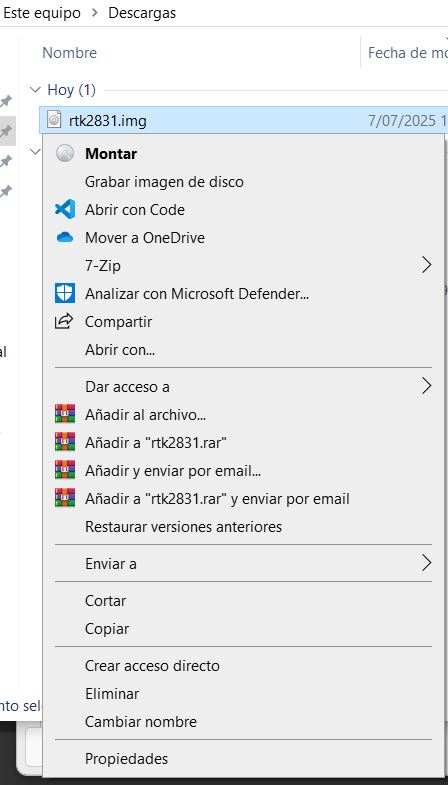Click the Visual Studio Code icon
The image size is (448, 785).
click(x=65, y=209)
